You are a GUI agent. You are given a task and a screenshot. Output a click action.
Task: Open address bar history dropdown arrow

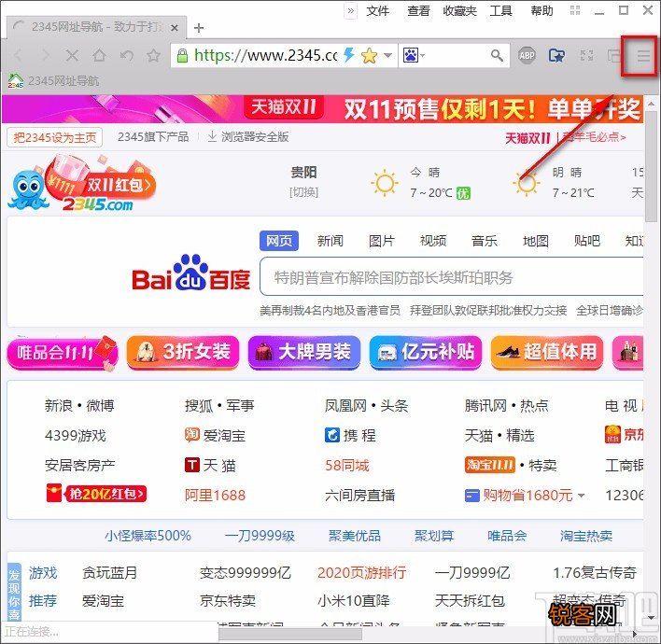[x=388, y=55]
